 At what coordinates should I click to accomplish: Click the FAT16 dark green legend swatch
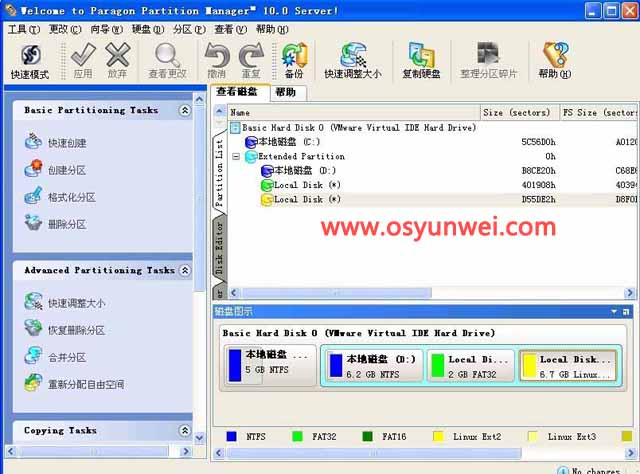pos(367,436)
